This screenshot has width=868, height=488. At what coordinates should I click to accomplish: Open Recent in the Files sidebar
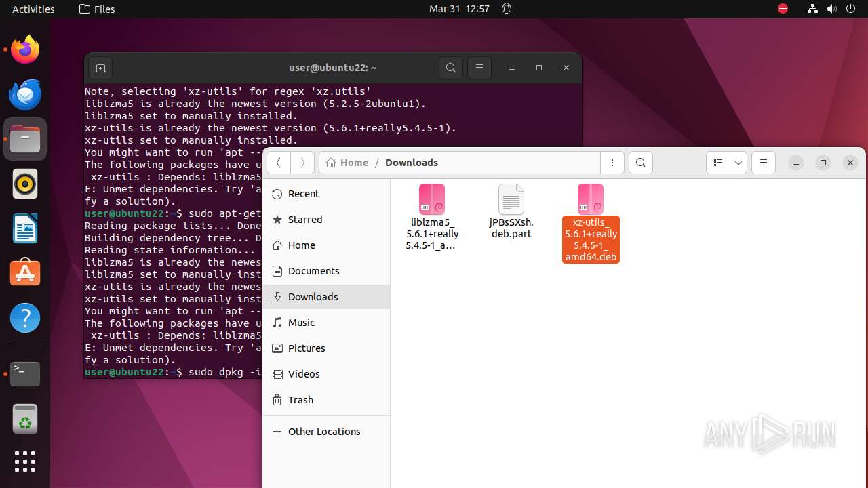point(326,194)
